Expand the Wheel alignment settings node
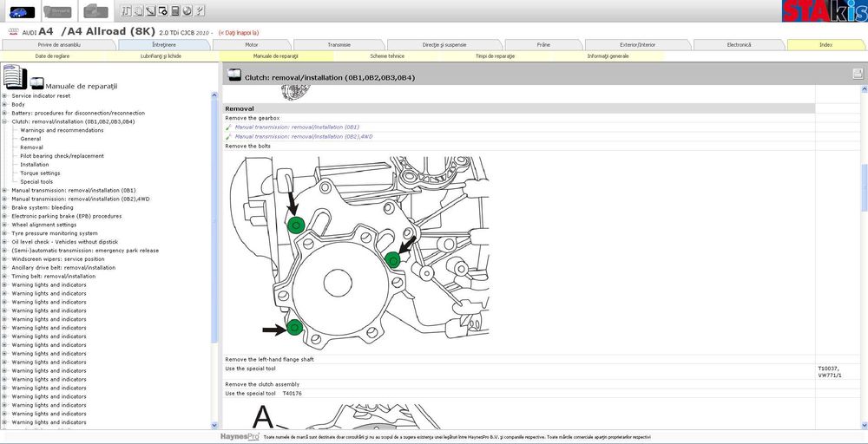 coord(4,225)
